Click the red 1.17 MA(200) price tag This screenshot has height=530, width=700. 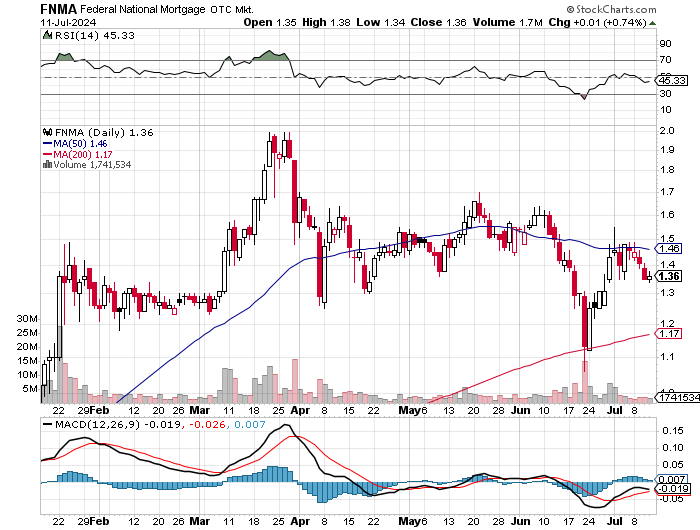pyautogui.click(x=669, y=334)
